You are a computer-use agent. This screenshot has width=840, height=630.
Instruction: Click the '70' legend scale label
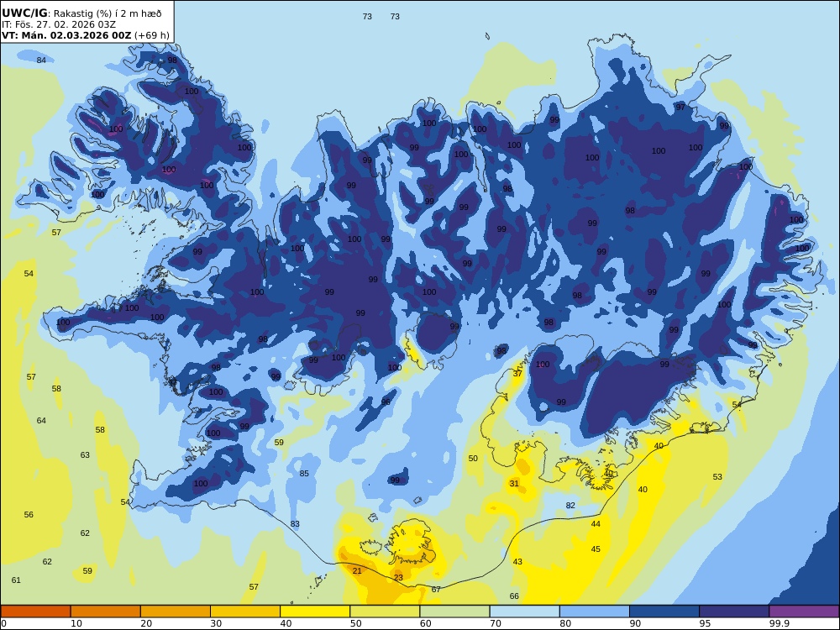[x=495, y=623]
